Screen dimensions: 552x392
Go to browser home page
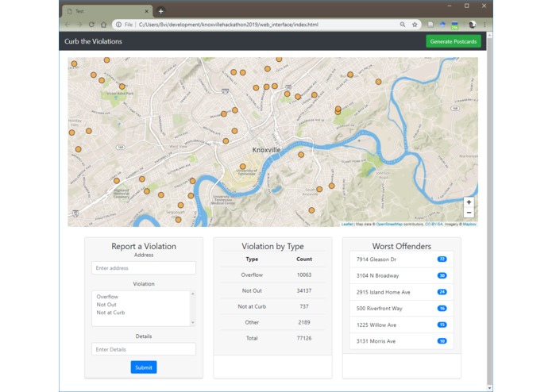pyautogui.click(x=103, y=25)
